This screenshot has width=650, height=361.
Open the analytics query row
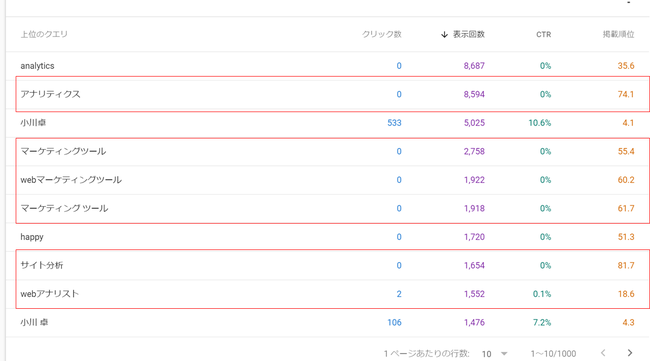[327, 65]
